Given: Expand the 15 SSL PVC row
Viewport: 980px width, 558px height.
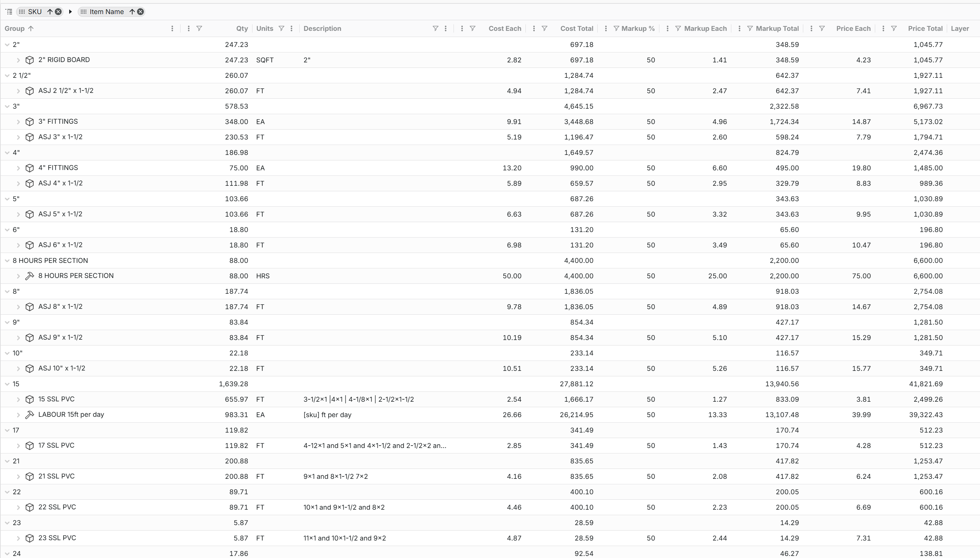Looking at the screenshot, I should coord(18,399).
